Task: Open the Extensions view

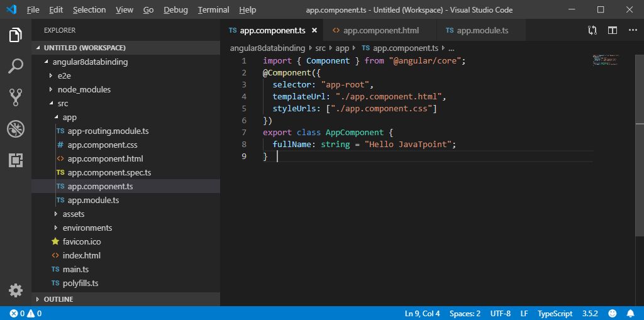Action: [x=16, y=160]
